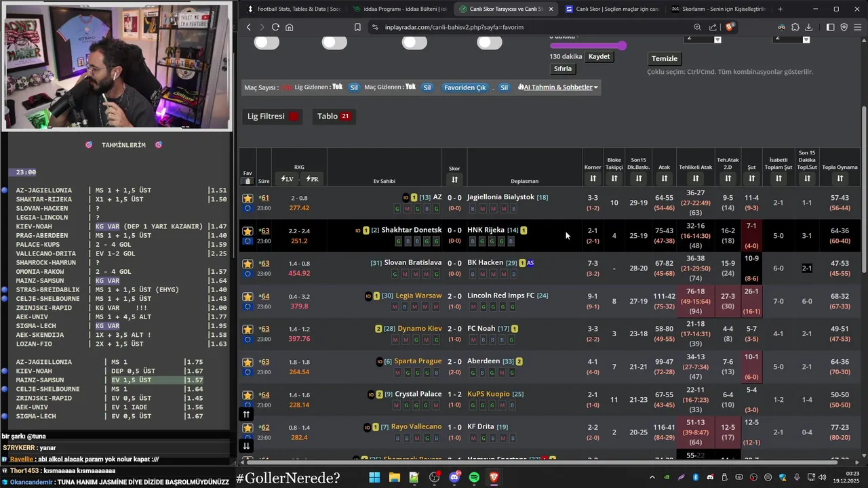Image resolution: width=868 pixels, height=488 pixels.
Task: Sort by RXG PR lightning button
Action: (312, 179)
